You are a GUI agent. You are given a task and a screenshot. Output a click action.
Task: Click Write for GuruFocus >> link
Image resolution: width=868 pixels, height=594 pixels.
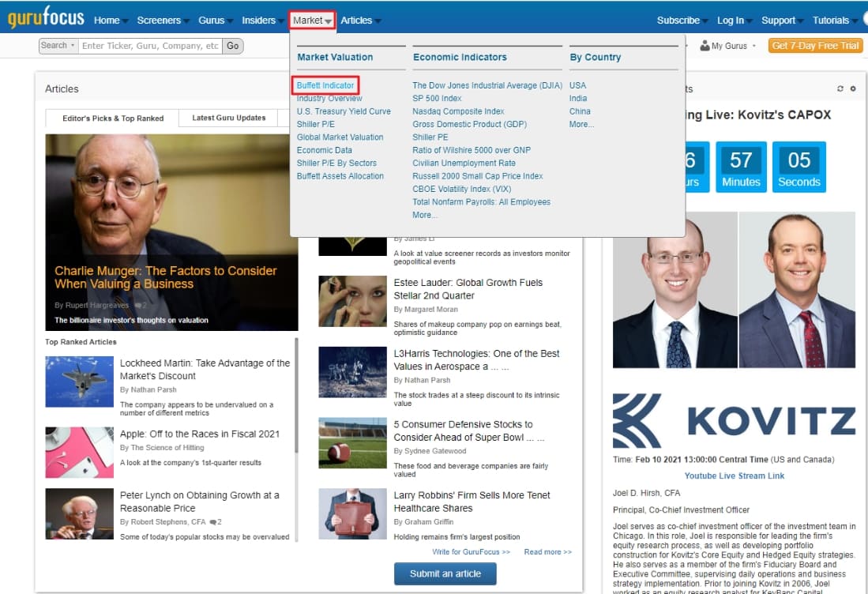[471, 552]
